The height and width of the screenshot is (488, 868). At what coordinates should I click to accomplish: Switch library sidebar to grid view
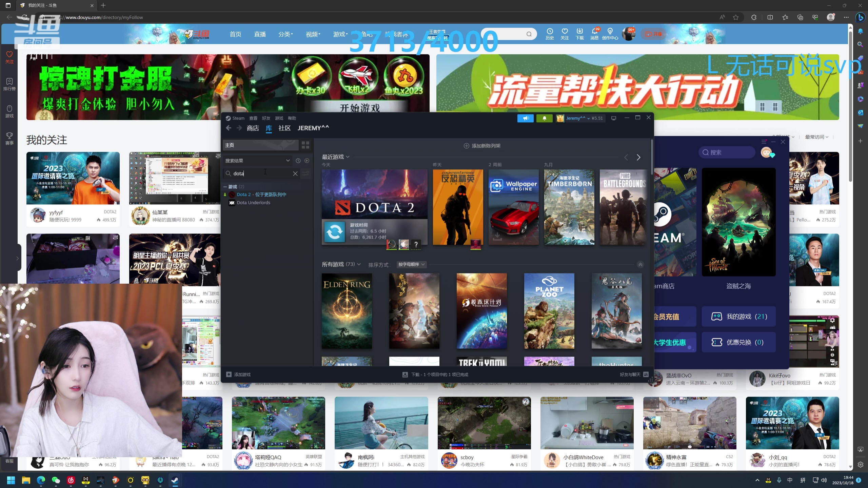click(x=305, y=145)
